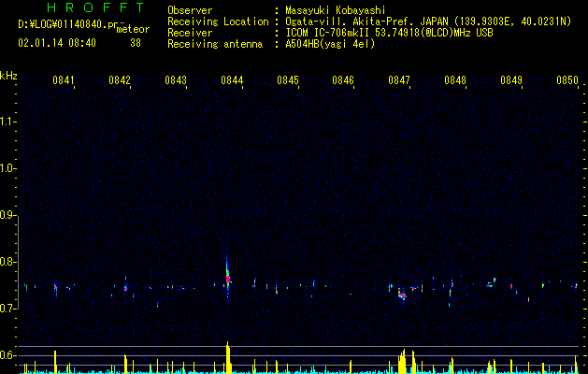588x374 pixels.
Task: Click the 0.9 kHz frequency label
Action: tap(8, 215)
